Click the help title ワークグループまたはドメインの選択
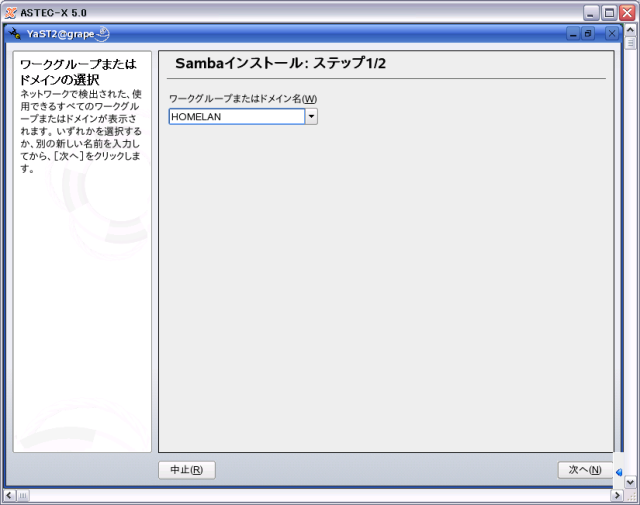Screen dimensions: 640x505 [78, 71]
